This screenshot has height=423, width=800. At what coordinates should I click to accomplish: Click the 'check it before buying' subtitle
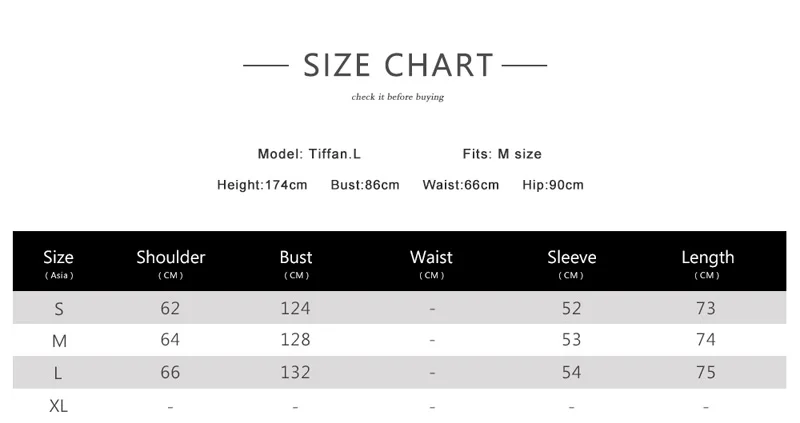(x=397, y=97)
